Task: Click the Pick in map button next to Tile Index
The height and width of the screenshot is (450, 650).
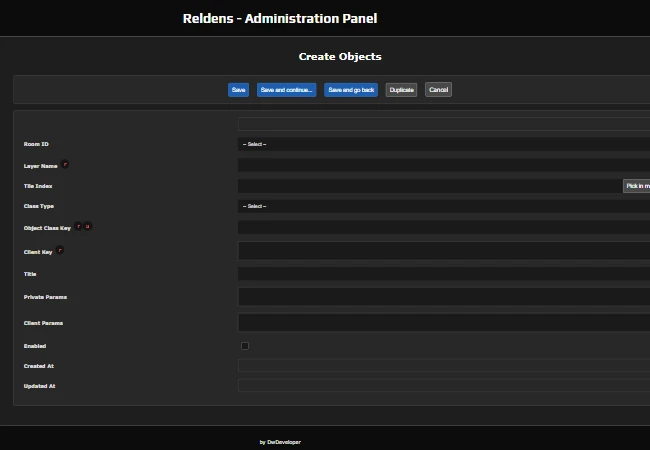Action: (x=637, y=186)
